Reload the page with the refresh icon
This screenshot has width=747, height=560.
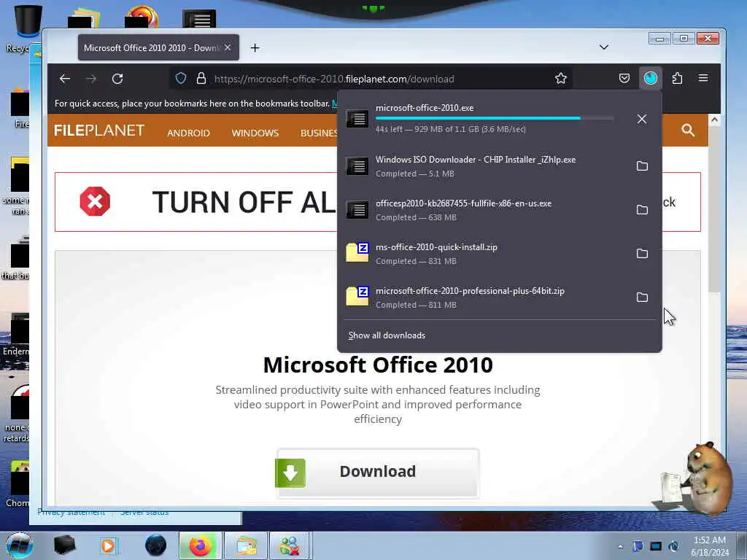[117, 79]
